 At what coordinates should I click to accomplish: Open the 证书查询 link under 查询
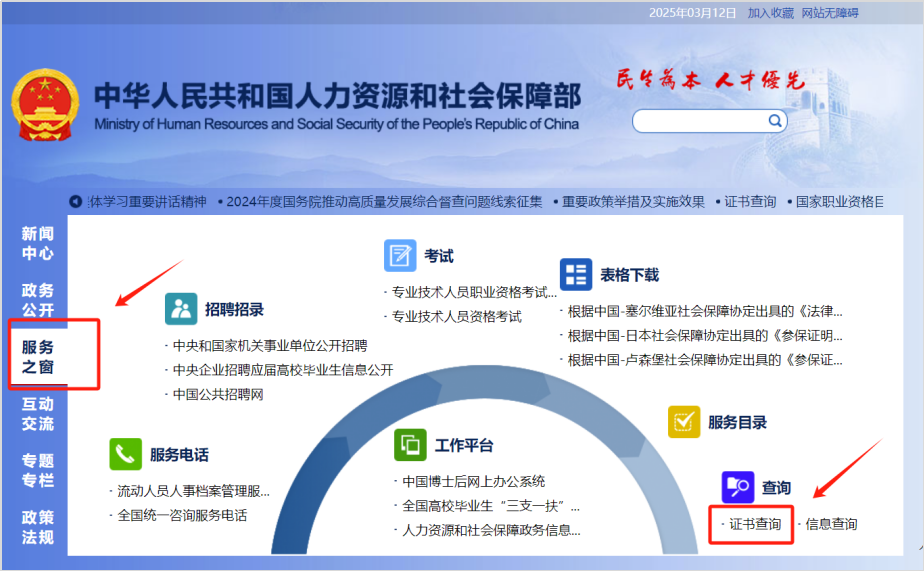tap(755, 524)
